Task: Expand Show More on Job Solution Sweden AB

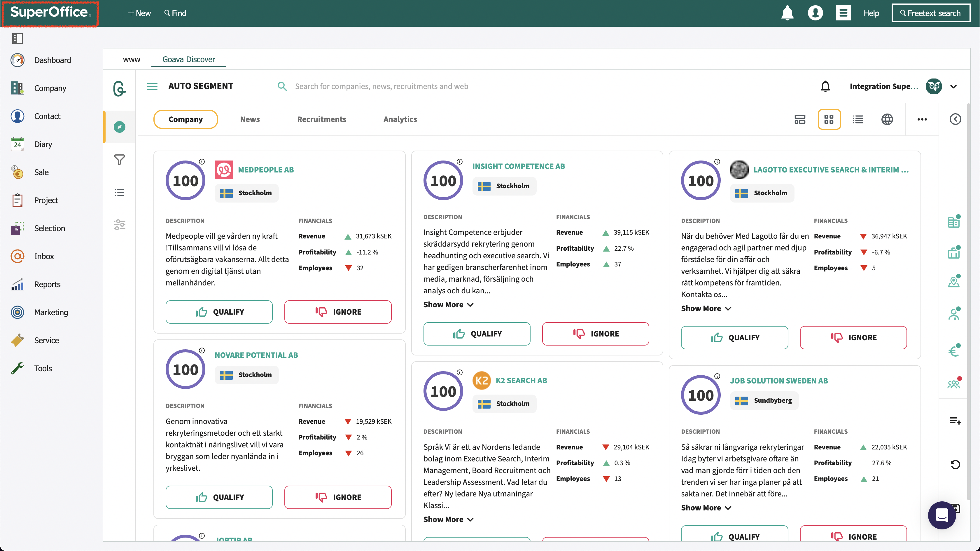Action: (706, 508)
